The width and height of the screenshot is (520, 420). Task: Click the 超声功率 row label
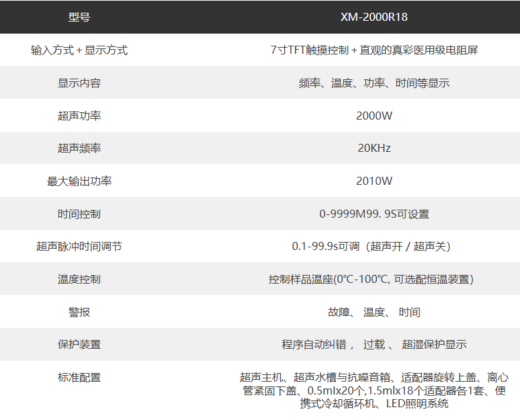(x=79, y=116)
